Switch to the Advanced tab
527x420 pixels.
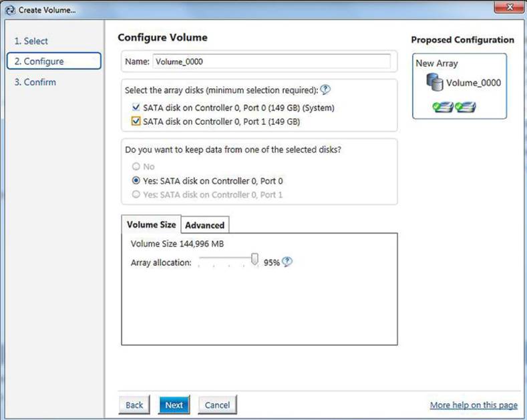(205, 225)
